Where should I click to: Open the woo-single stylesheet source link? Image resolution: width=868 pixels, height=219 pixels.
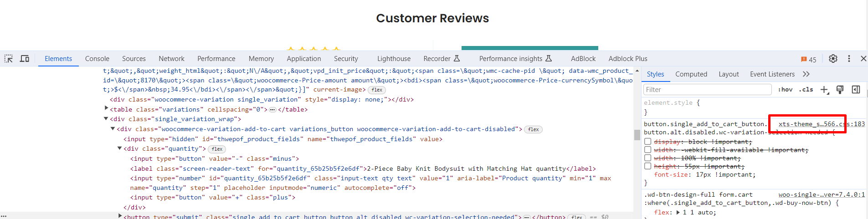click(822, 194)
